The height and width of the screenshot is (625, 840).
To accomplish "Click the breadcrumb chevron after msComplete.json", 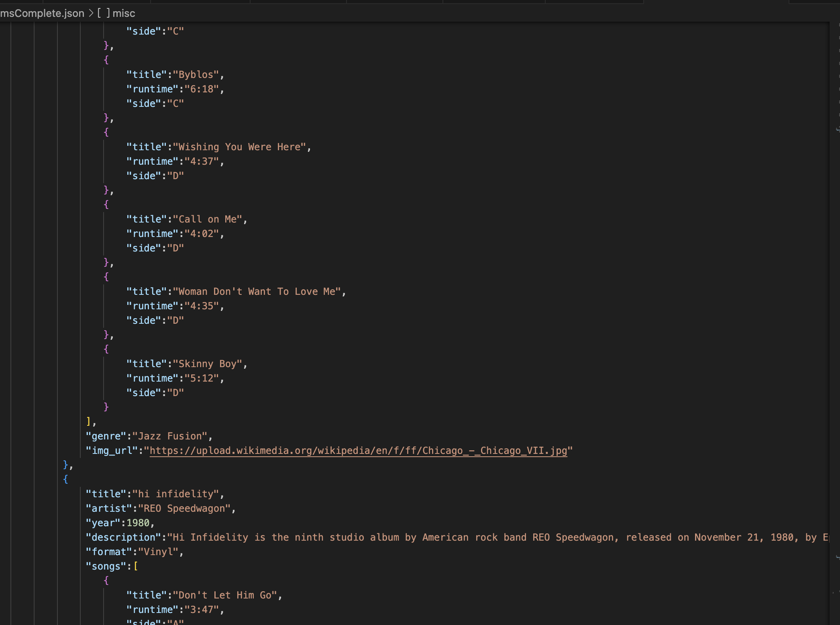I will point(91,13).
